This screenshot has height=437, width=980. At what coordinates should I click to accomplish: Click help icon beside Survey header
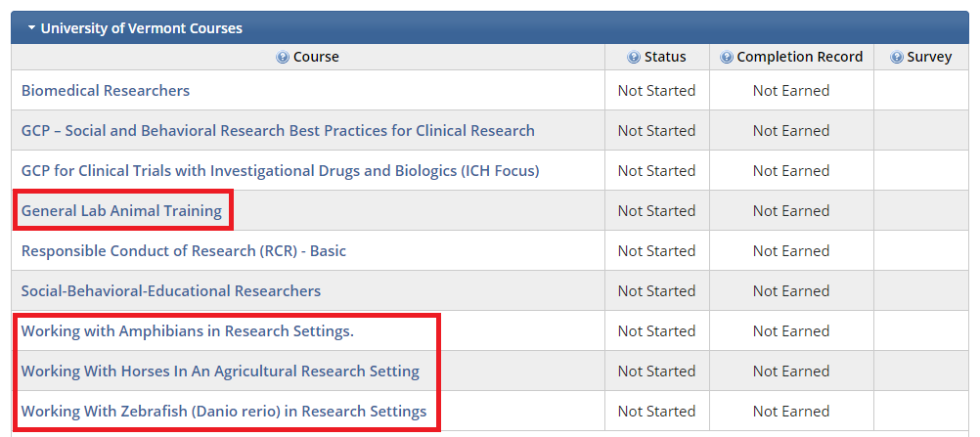(897, 58)
